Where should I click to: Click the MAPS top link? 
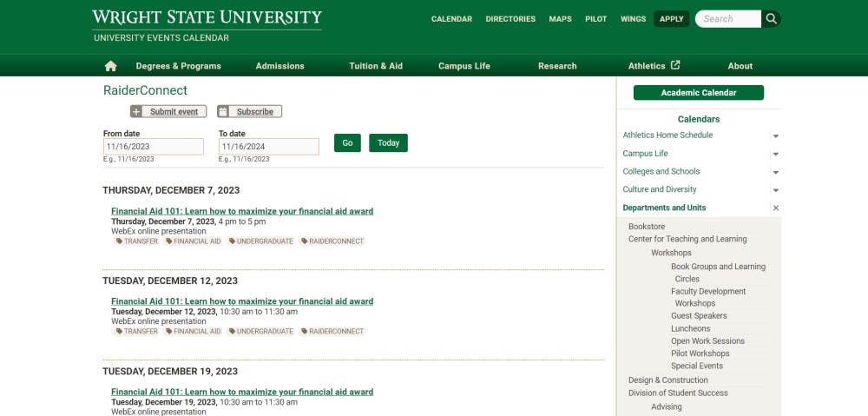click(560, 19)
